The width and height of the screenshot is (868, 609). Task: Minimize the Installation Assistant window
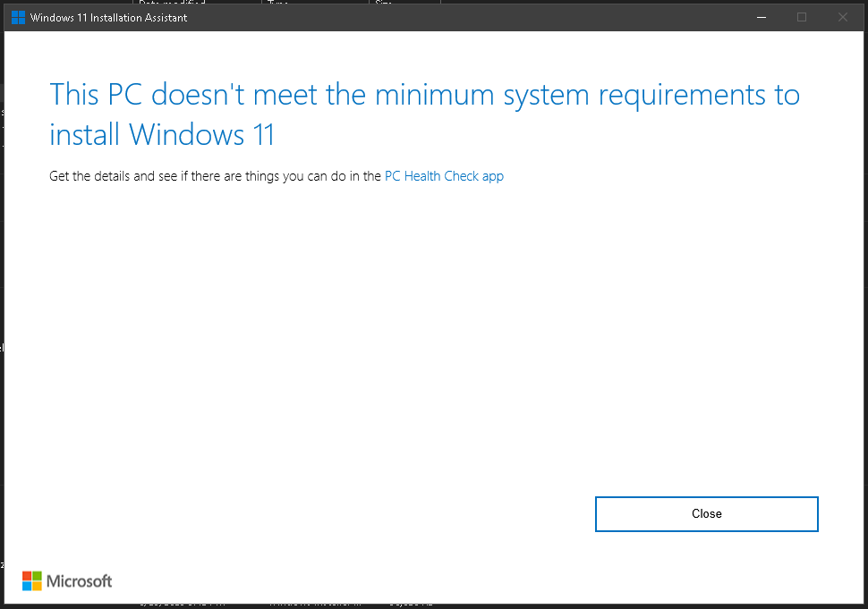pyautogui.click(x=762, y=17)
